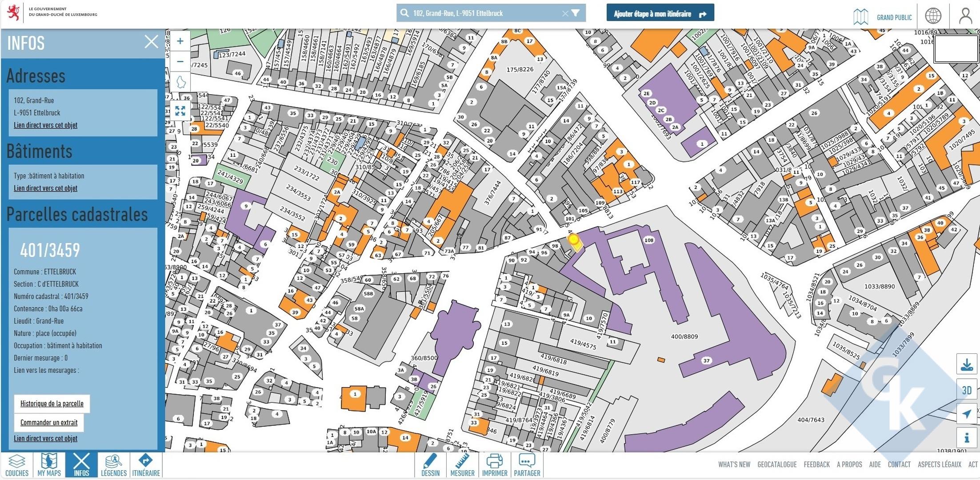Toggle fullscreen map view
The image size is (980, 480).
[x=180, y=111]
